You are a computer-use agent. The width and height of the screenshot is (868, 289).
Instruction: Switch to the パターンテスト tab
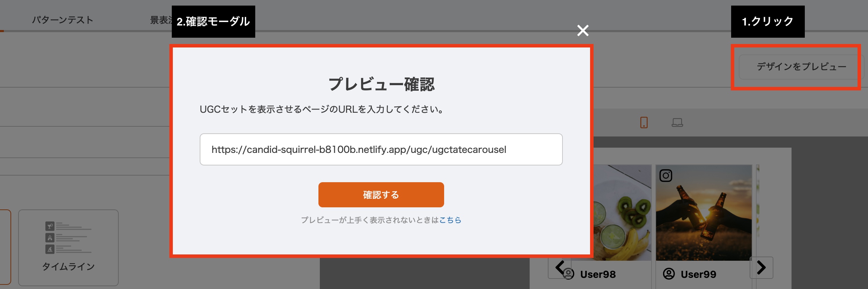click(x=62, y=20)
